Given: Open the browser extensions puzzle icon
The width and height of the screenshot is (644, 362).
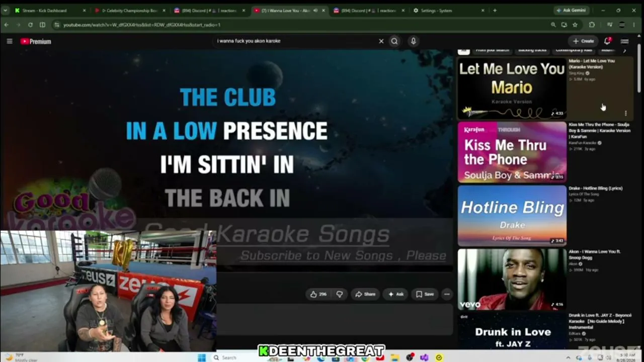Looking at the screenshot, I should click(x=592, y=25).
